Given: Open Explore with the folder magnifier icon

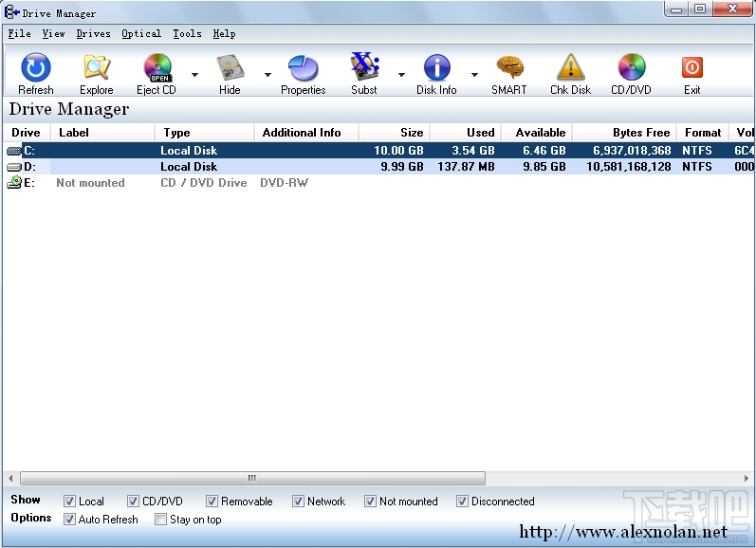Looking at the screenshot, I should pyautogui.click(x=97, y=67).
